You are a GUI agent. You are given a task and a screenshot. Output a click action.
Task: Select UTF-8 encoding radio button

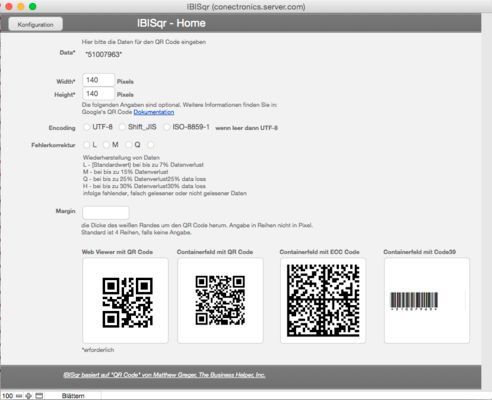click(x=87, y=127)
